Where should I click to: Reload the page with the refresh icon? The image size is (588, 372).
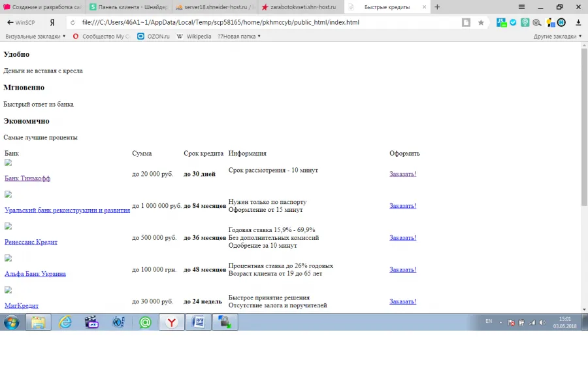(73, 22)
